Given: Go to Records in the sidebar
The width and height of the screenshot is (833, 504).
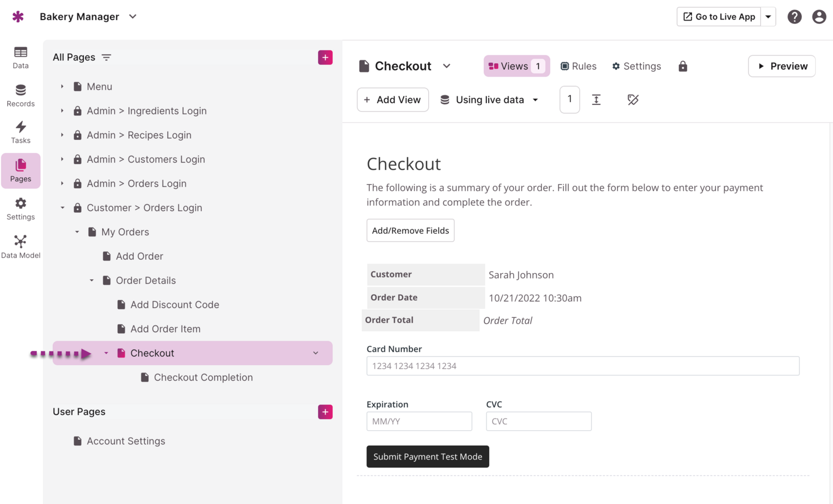Looking at the screenshot, I should [x=21, y=95].
